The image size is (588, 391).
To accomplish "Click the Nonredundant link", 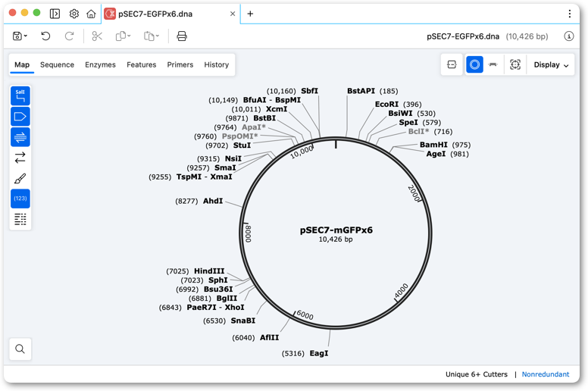I will point(546,374).
